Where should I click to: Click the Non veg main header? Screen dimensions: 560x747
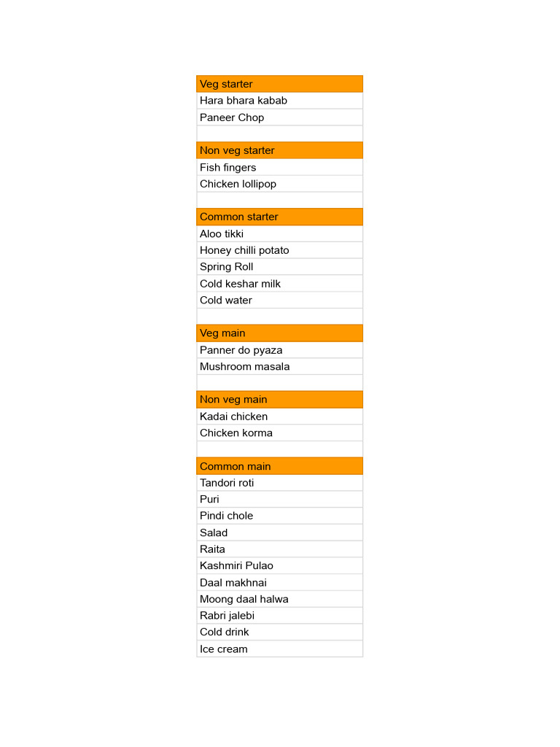point(279,400)
